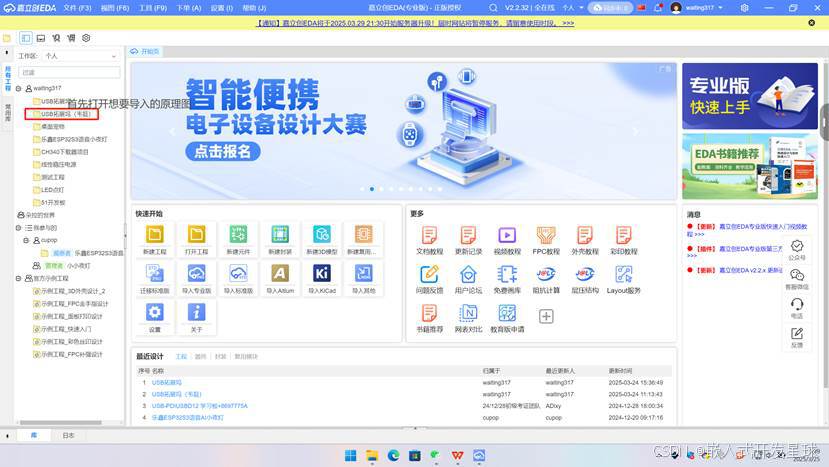This screenshot has width=829, height=467.
Task: Collapse the cupop tree node
Action: [26, 240]
